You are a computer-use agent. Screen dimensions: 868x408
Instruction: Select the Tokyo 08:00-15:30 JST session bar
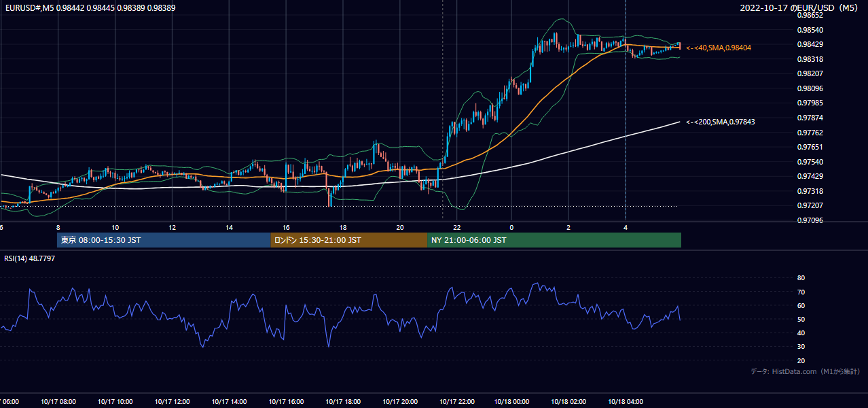click(164, 240)
